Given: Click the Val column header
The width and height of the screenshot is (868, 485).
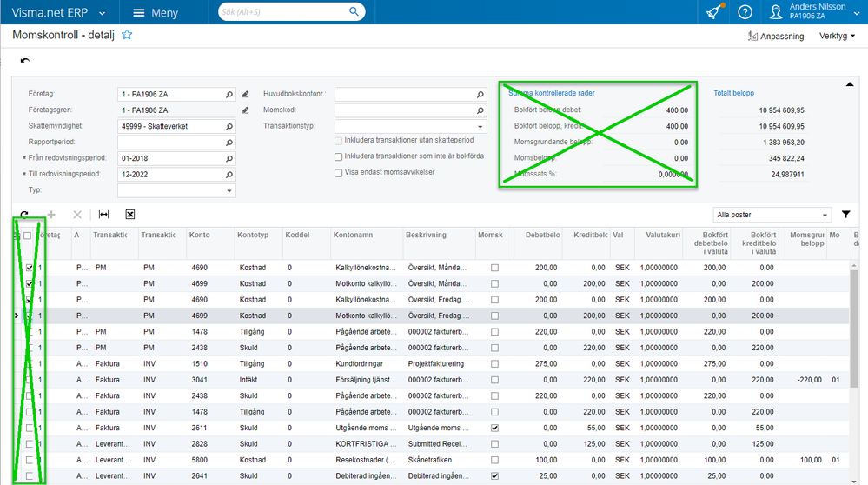Looking at the screenshot, I should (x=618, y=236).
